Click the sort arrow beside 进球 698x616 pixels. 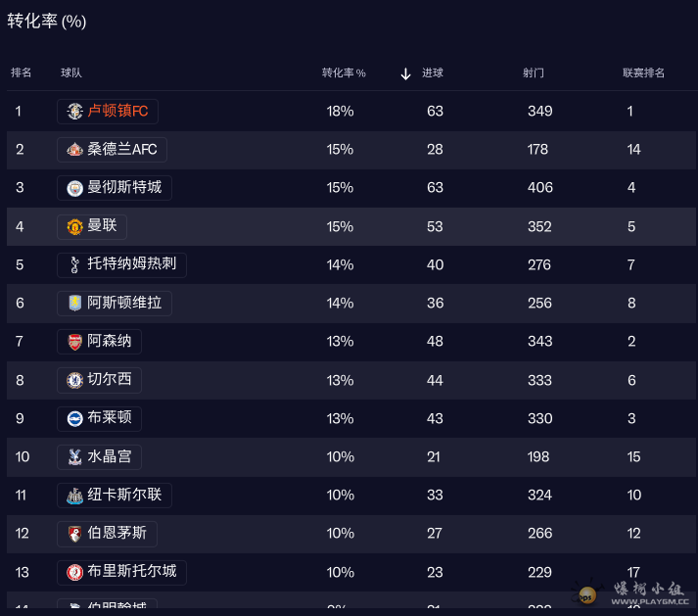point(405,73)
